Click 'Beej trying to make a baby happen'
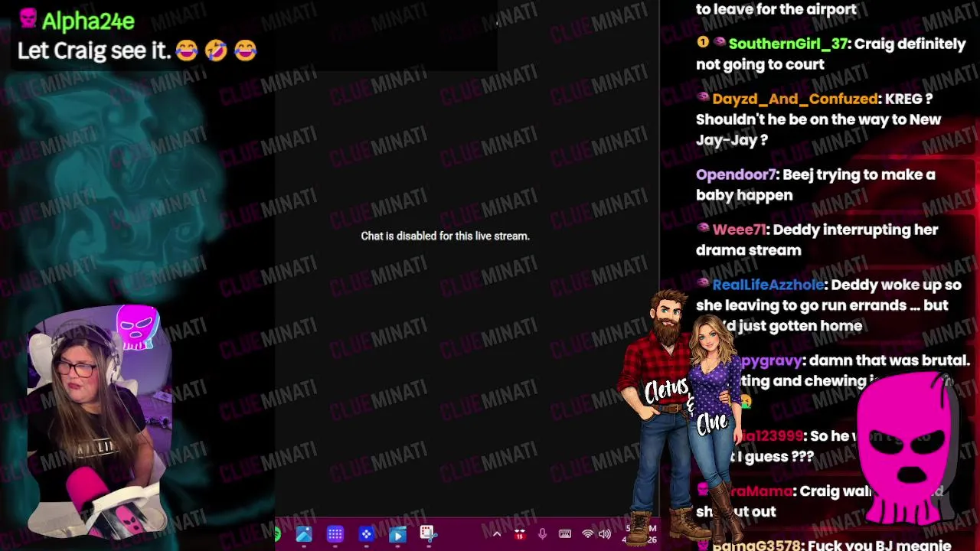Viewport: 980px width, 551px height. click(x=815, y=184)
